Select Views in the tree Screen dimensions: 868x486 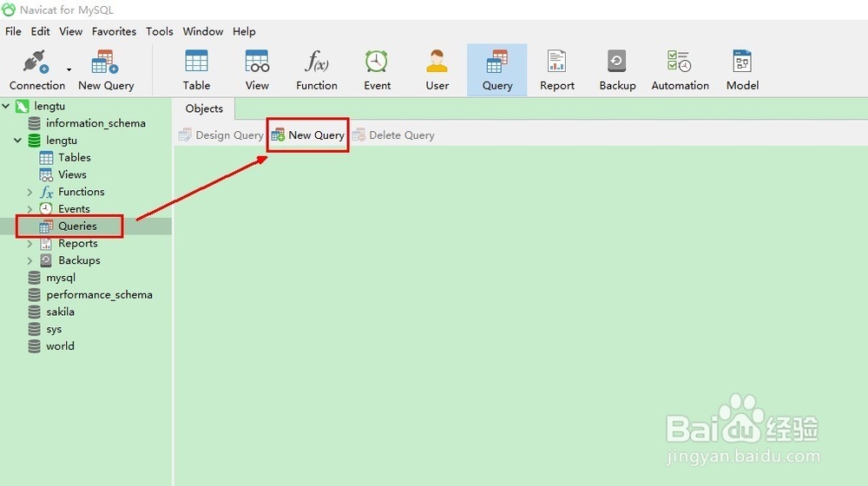click(x=72, y=174)
